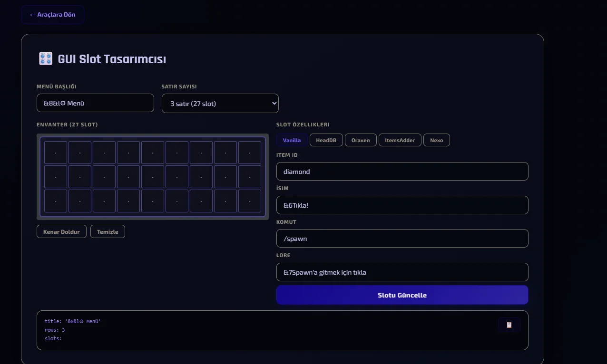Click the 'GUI Slot Tasarımcısı' heading
607x364 pixels.
(112, 59)
